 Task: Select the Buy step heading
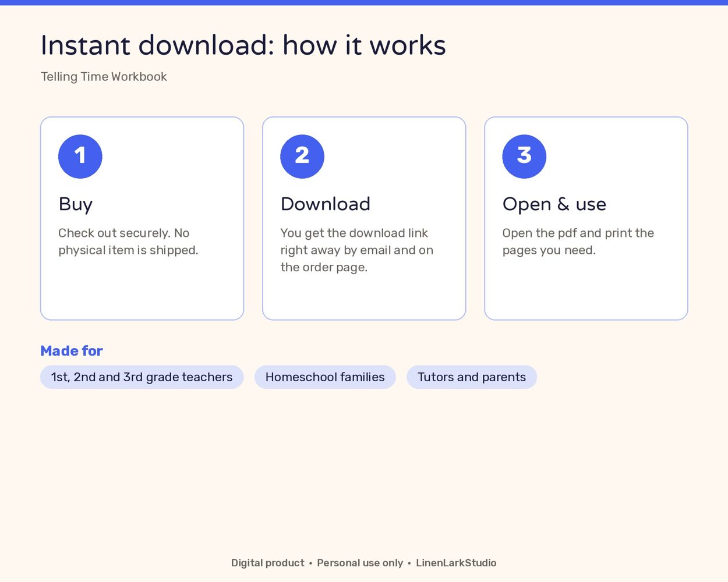pos(76,205)
